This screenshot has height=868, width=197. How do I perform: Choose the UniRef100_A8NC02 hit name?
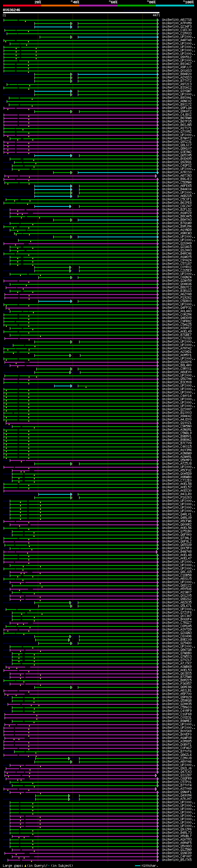pos(177,101)
